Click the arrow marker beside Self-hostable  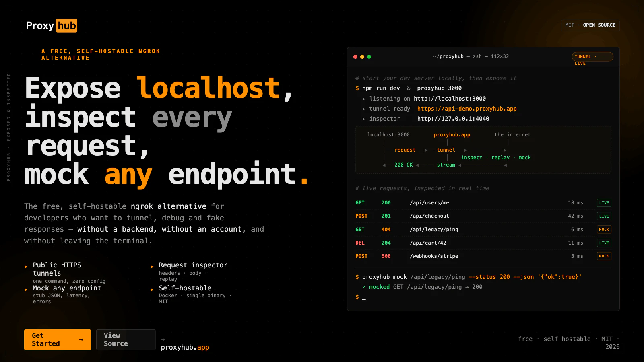152,289
